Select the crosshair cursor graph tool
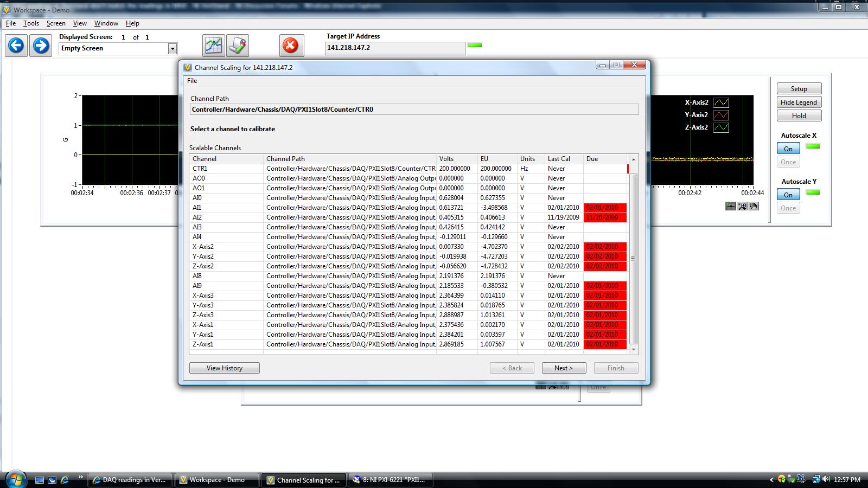This screenshot has width=868, height=488. coord(731,206)
